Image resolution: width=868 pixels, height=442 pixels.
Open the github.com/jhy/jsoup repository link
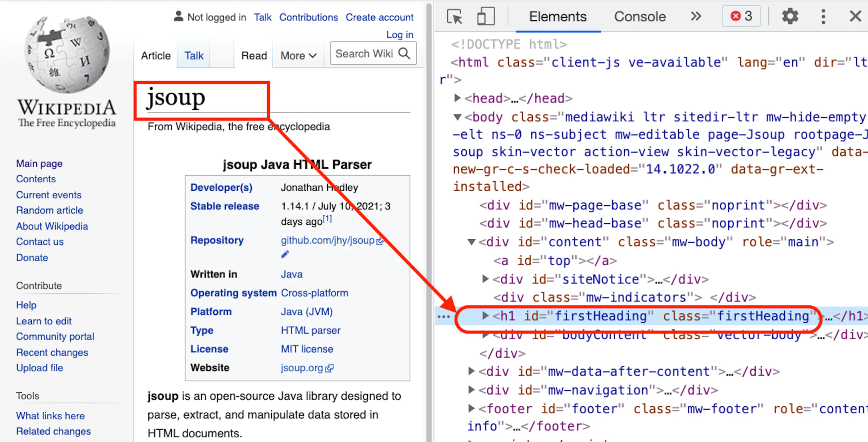pos(327,240)
